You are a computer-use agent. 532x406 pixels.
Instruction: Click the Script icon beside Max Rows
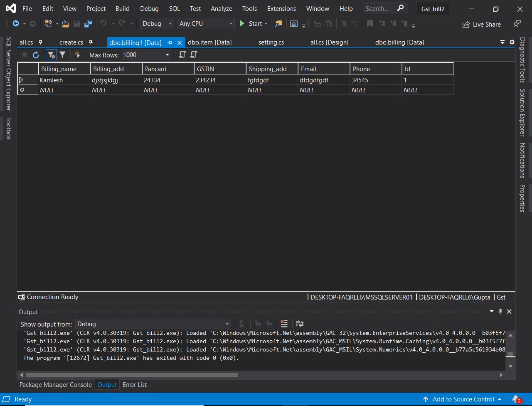pos(182,54)
